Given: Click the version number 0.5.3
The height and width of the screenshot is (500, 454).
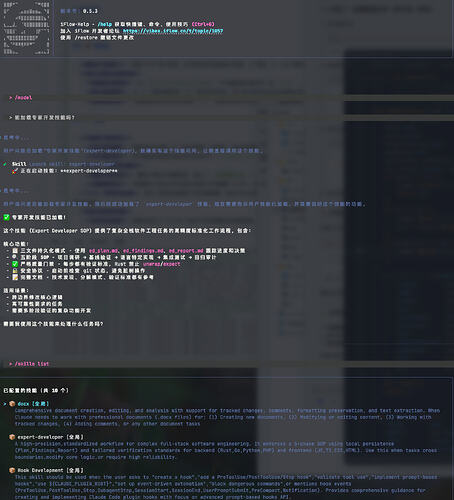Looking at the screenshot, I should pyautogui.click(x=90, y=11).
